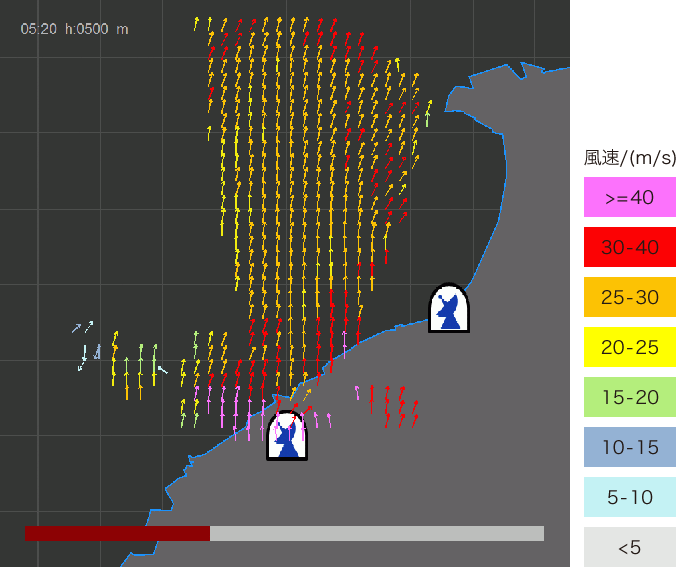This screenshot has width=676, height=567.
Task: Select the red 30-40 legend swatch
Action: tap(630, 247)
